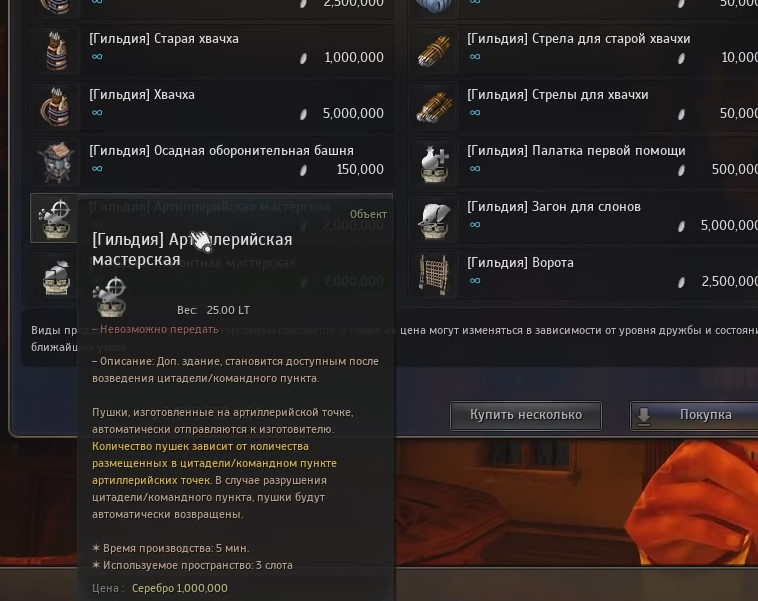This screenshot has height=601, width=758.
Task: Open the Купить несколько button
Action: tap(526, 415)
